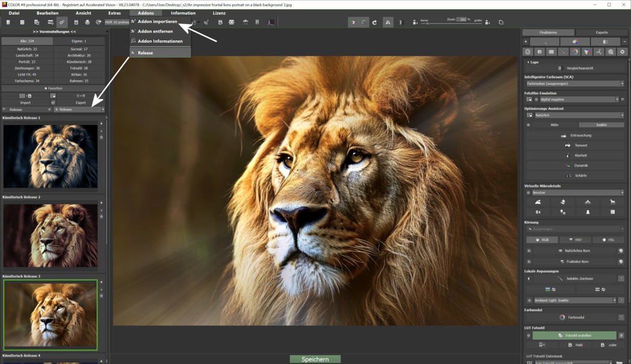
Task: Select RGB grain mode
Action: pos(542,240)
